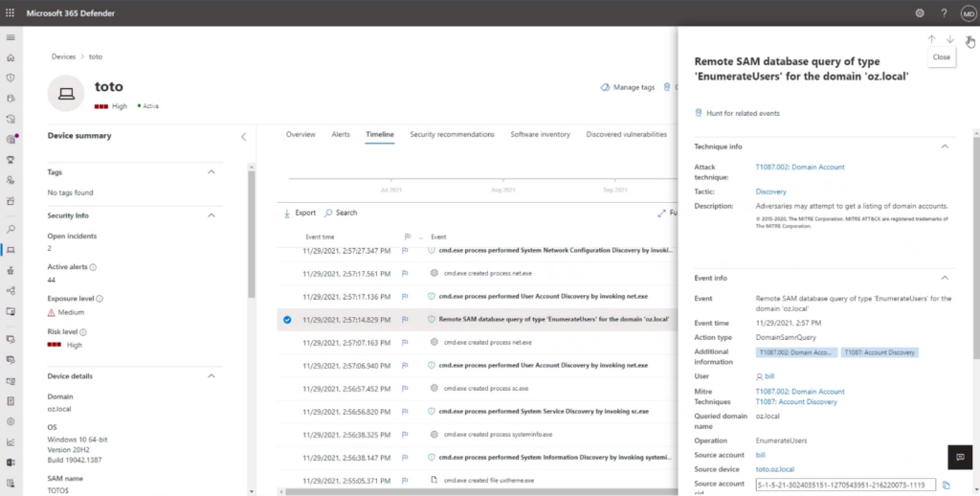This screenshot has width=980, height=496.
Task: Collapse the Security Info section
Action: coord(212,215)
